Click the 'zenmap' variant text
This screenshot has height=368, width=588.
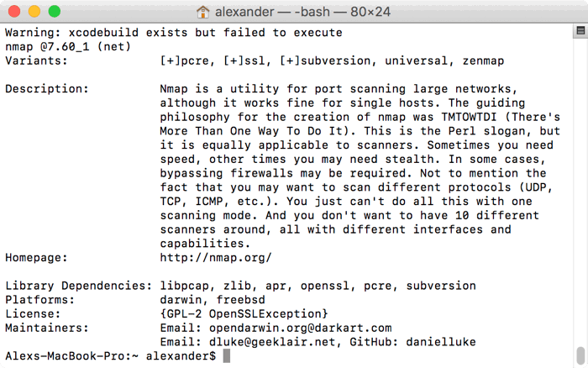click(483, 60)
